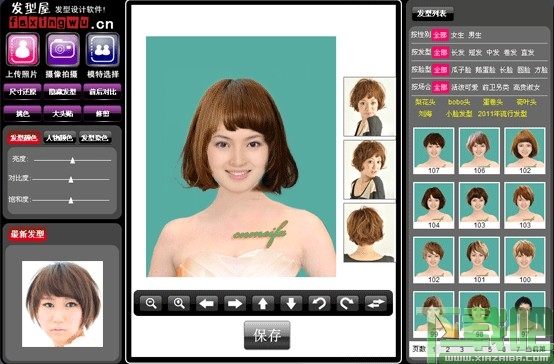Viewport: 554px width, 364px height.
Task: Switch to the 发型染色 tab
Action: click(94, 138)
